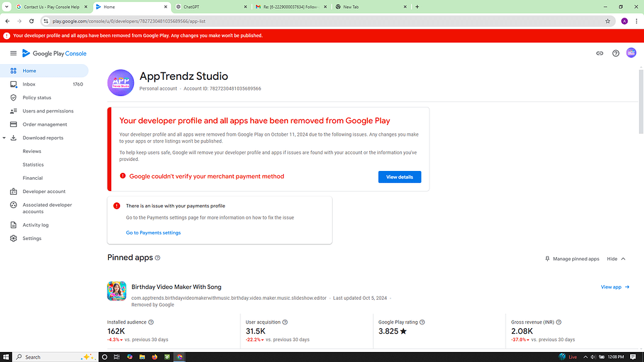Select Statistics in the sidebar
The image size is (644, 362).
click(33, 165)
